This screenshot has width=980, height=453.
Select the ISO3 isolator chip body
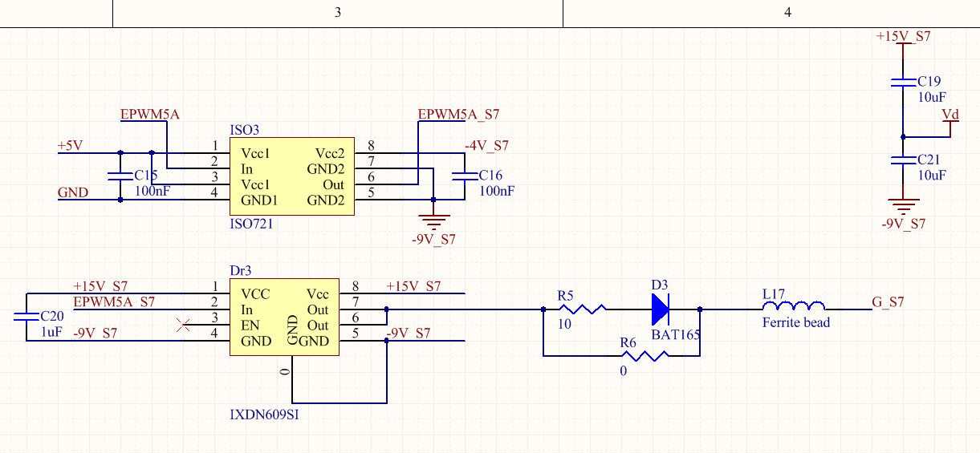pyautogui.click(x=292, y=176)
